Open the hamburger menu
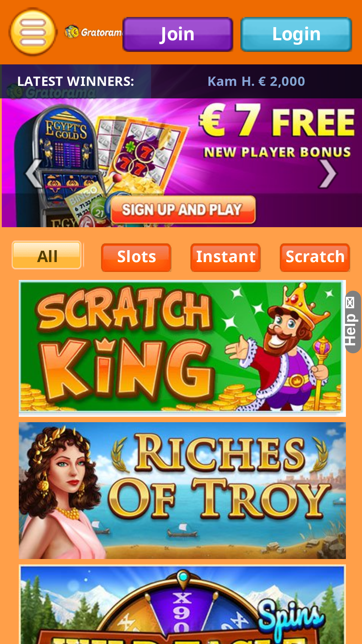This screenshot has height=644, width=362. tap(33, 32)
